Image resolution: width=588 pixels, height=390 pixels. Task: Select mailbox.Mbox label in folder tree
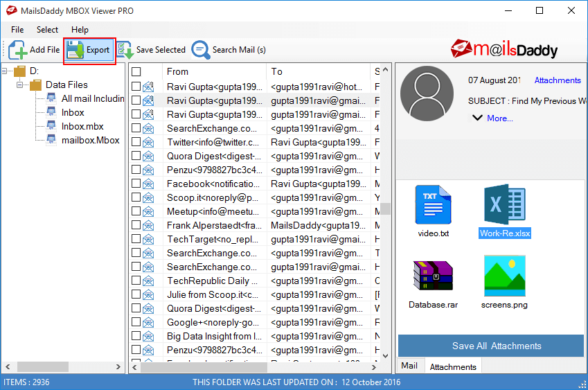point(90,140)
